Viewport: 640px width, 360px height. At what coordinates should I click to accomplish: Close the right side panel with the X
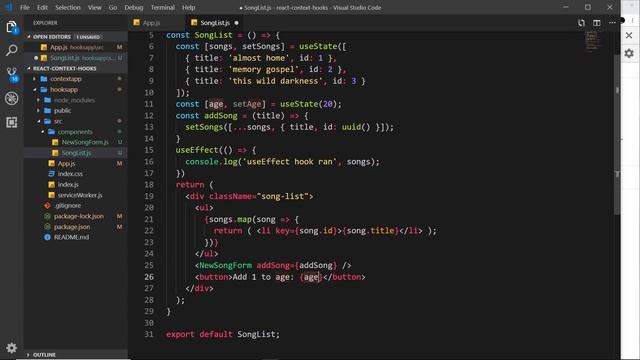point(629,36)
